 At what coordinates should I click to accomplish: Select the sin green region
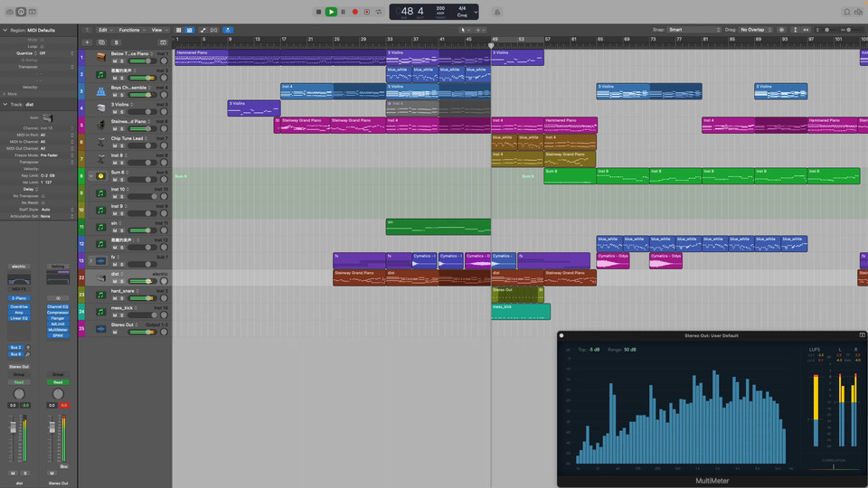click(x=439, y=227)
